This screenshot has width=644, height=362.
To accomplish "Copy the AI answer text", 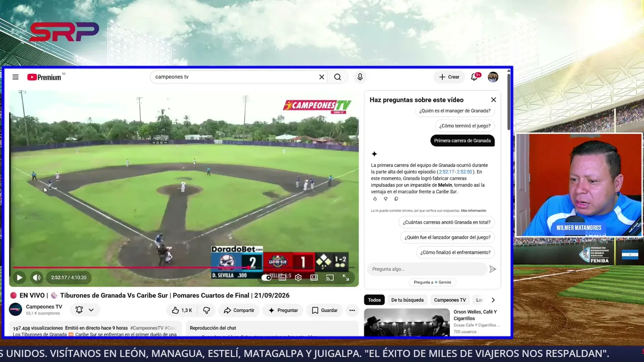I will pyautogui.click(x=396, y=199).
